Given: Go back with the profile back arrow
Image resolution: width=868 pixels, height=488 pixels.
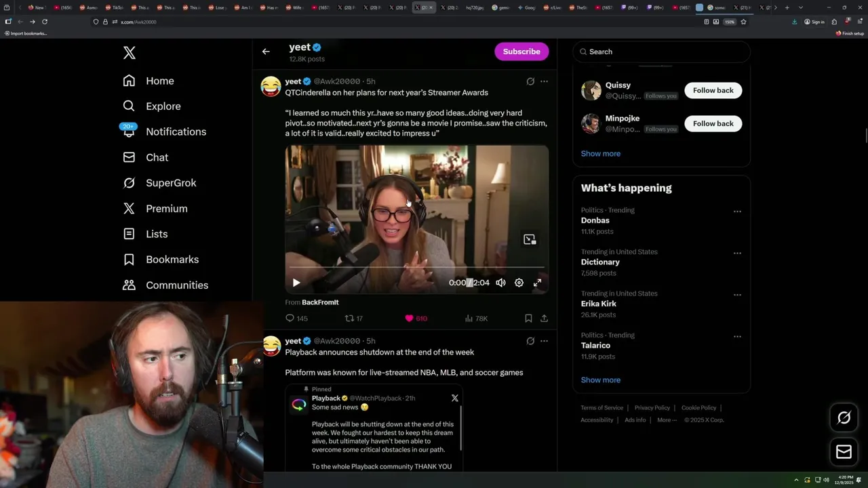Looking at the screenshot, I should pyautogui.click(x=266, y=52).
